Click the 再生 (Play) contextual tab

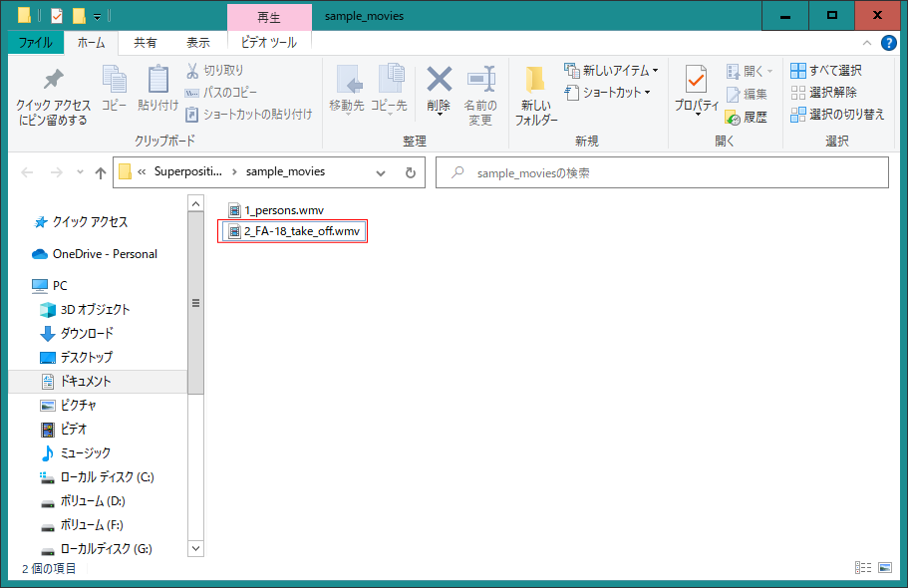point(269,17)
